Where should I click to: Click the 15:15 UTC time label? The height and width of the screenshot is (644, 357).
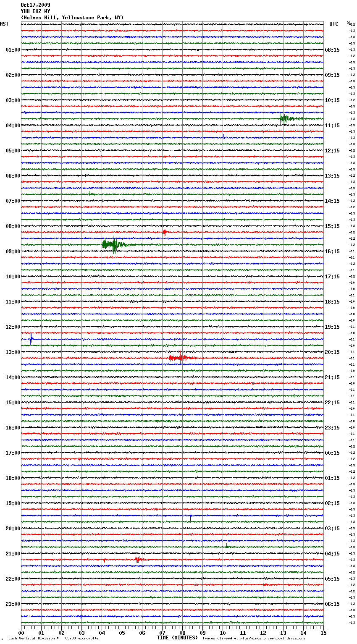tap(332, 226)
